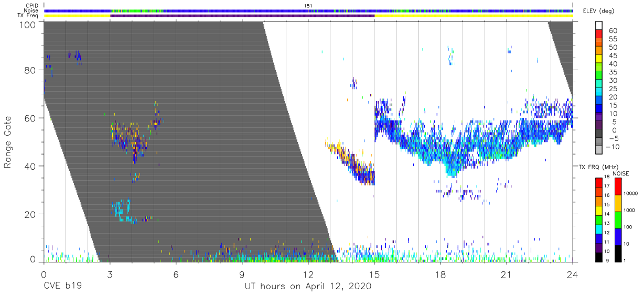Click the TX Freq row label
This screenshot has width=644, height=297.
coord(28,16)
